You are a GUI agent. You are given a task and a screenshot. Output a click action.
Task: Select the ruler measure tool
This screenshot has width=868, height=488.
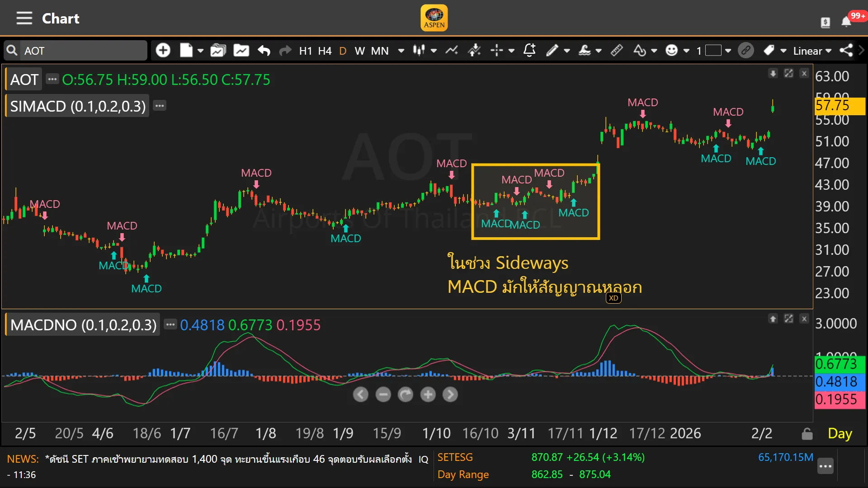click(617, 50)
